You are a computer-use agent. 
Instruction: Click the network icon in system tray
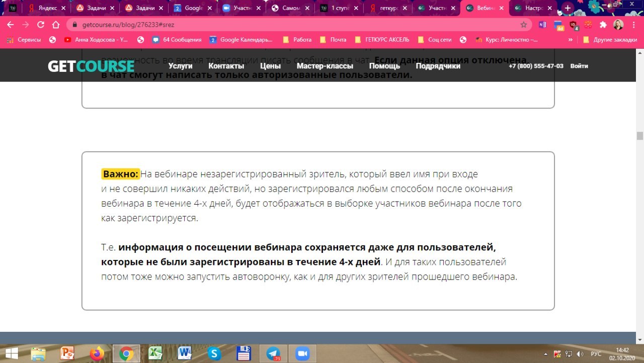569,353
